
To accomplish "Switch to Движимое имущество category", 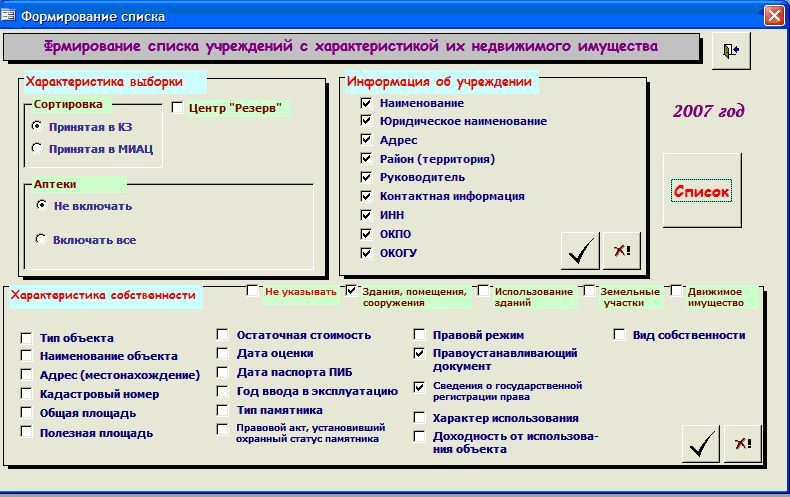I will 677,292.
